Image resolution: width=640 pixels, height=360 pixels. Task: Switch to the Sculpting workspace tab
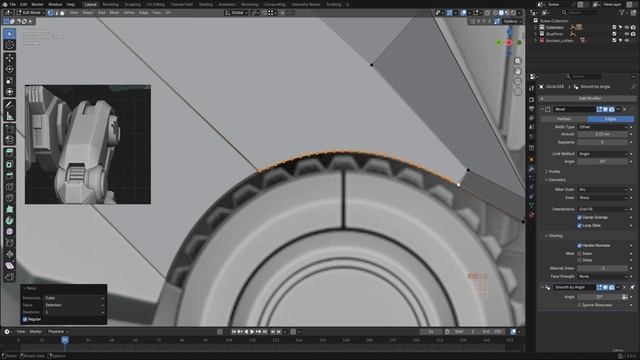pyautogui.click(x=132, y=4)
